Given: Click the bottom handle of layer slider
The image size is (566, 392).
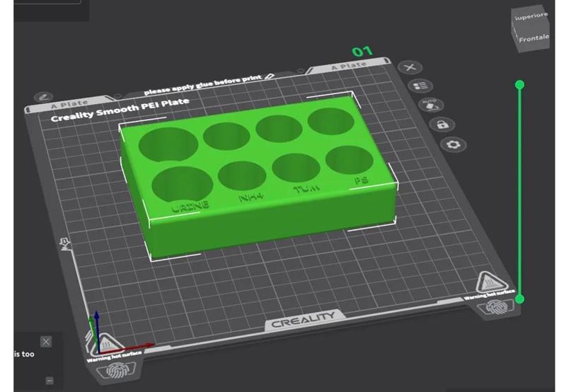Looking at the screenshot, I should point(520,299).
